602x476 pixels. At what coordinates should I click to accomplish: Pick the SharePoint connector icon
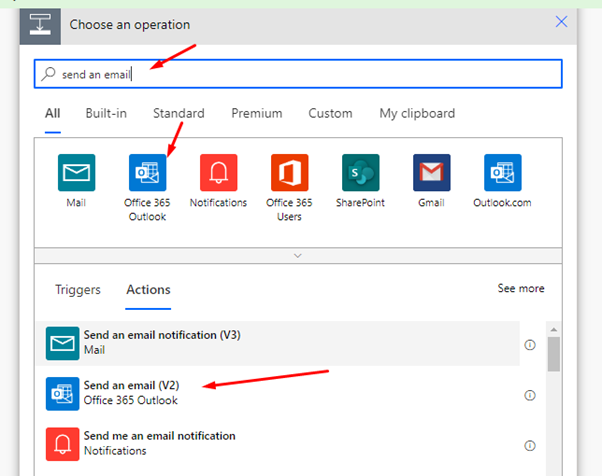point(361,172)
